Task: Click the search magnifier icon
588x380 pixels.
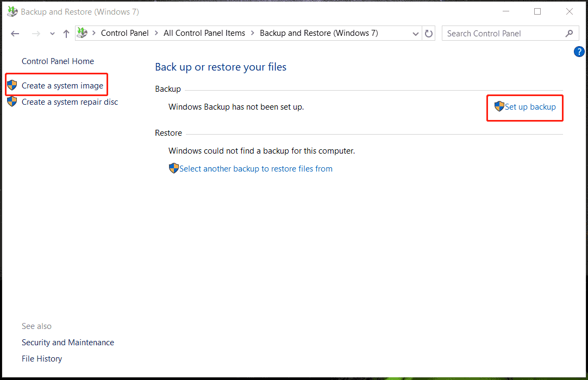Action: [x=569, y=33]
